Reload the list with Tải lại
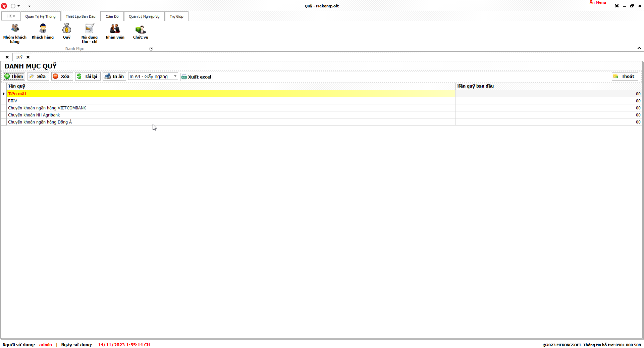The height and width of the screenshot is (348, 644). [x=88, y=77]
